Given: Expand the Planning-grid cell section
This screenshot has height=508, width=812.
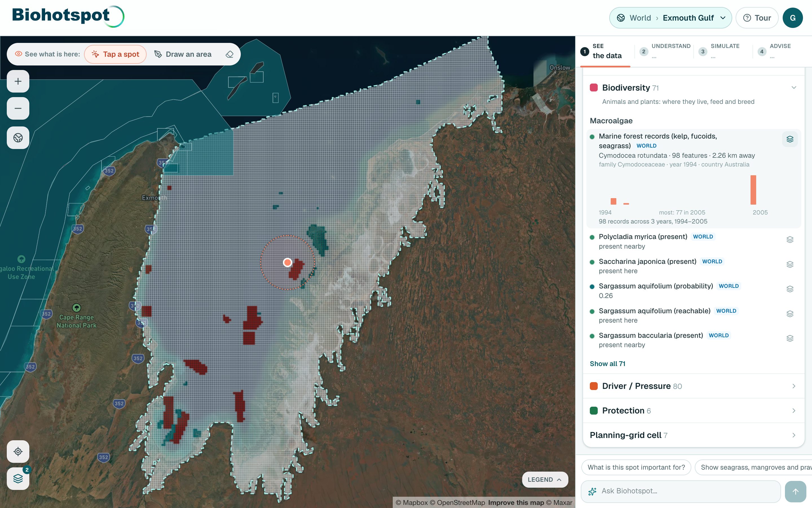Looking at the screenshot, I should [694, 435].
